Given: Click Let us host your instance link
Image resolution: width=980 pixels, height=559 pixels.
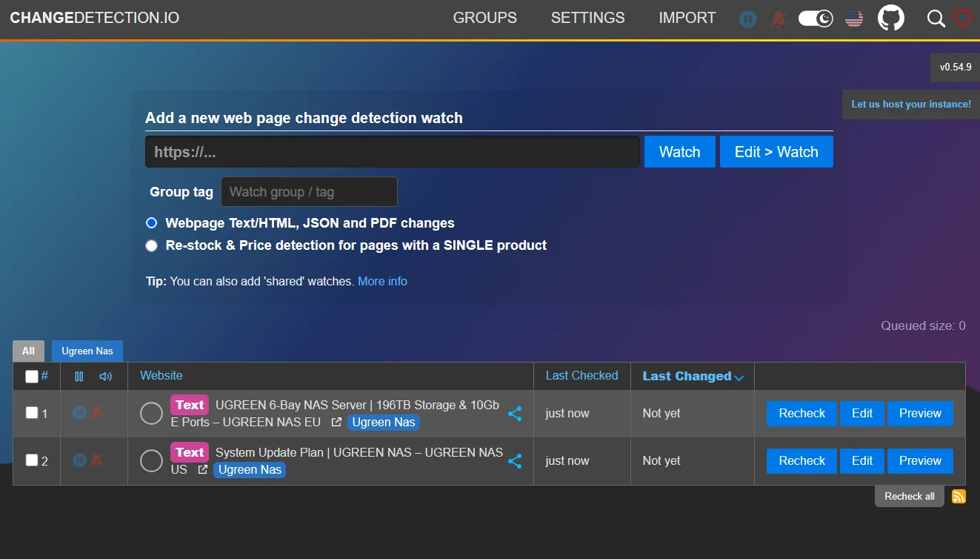Looking at the screenshot, I should [911, 105].
